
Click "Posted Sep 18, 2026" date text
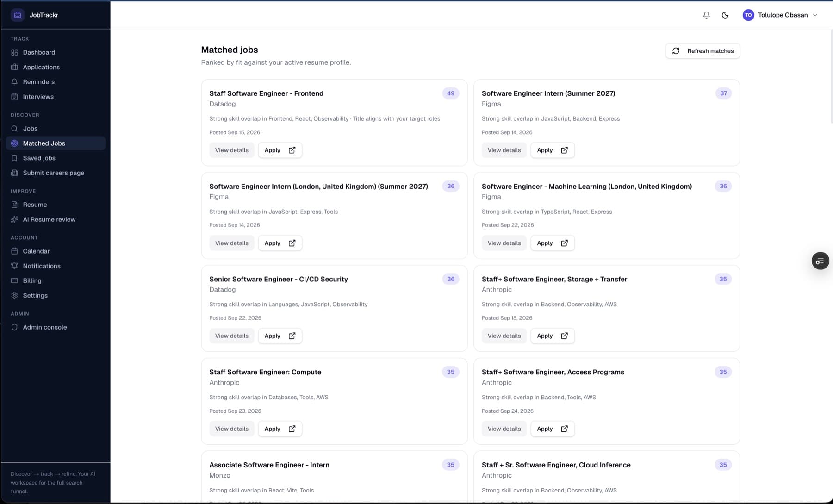click(507, 318)
